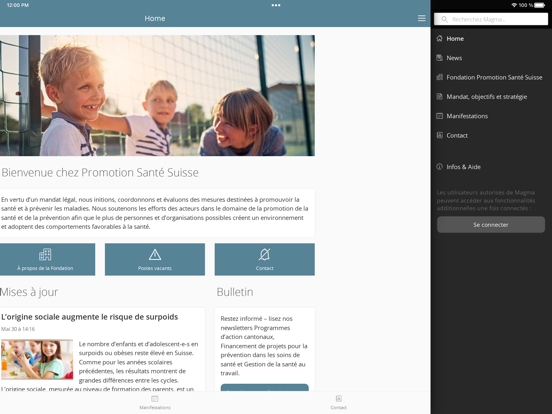Tap the three-dot multitasking indicator
This screenshot has height=414, width=552.
(276, 5)
